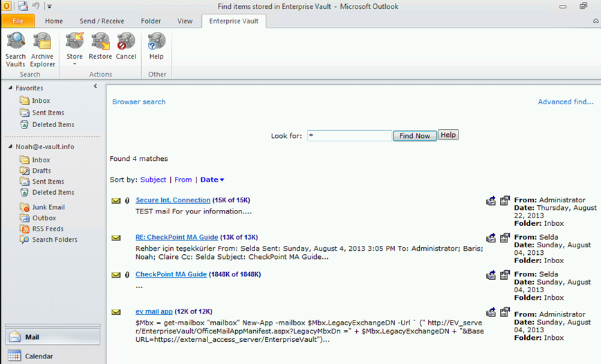
Task: Click envelope icon of Secure Int. Connection
Action: pyautogui.click(x=115, y=200)
